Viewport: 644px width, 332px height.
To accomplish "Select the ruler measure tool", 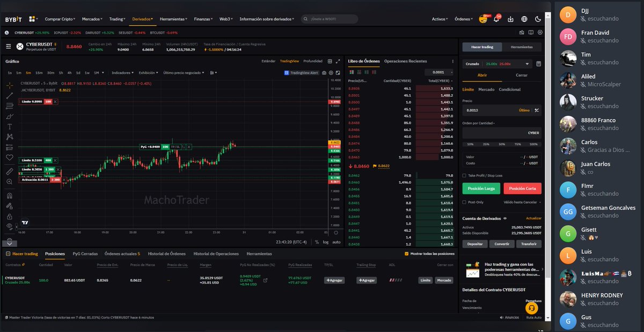I will click(10, 172).
